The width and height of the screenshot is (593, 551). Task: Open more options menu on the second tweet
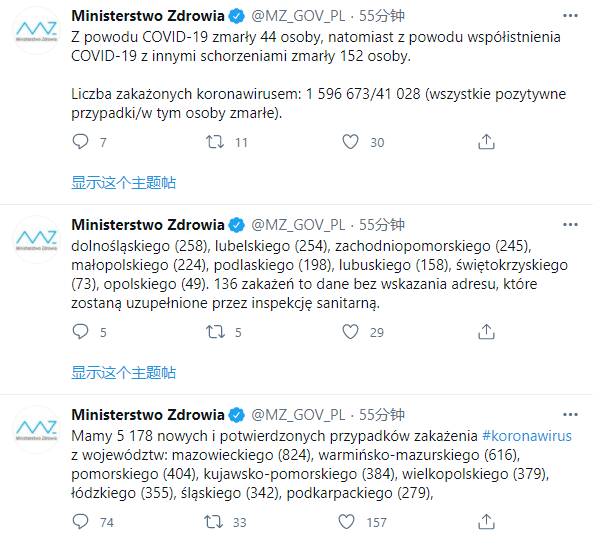pos(570,225)
